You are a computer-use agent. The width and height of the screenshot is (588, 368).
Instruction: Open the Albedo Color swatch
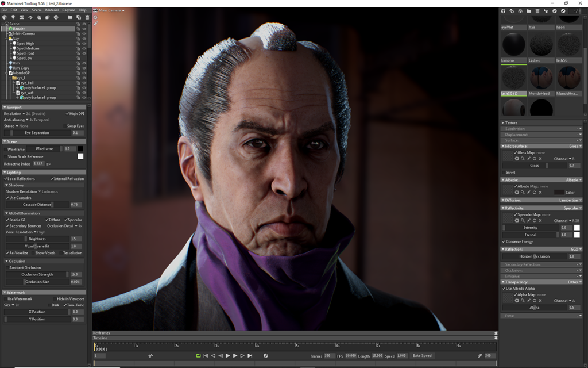pyautogui.click(x=559, y=192)
